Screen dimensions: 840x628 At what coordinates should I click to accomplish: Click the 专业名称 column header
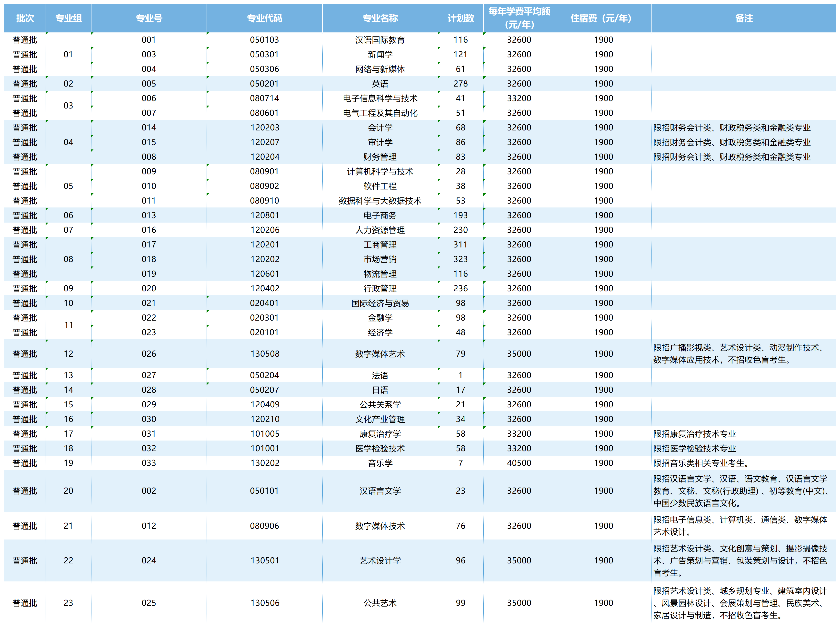point(380,18)
